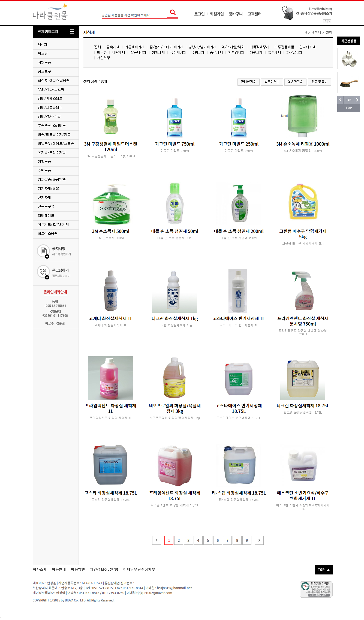Click the 나라클린몰 logo

point(50,12)
